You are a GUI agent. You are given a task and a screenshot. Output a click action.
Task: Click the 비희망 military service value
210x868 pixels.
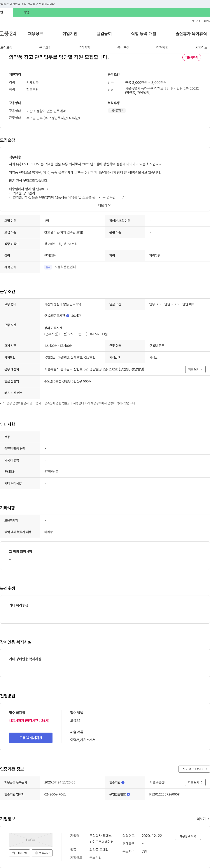click(x=48, y=532)
